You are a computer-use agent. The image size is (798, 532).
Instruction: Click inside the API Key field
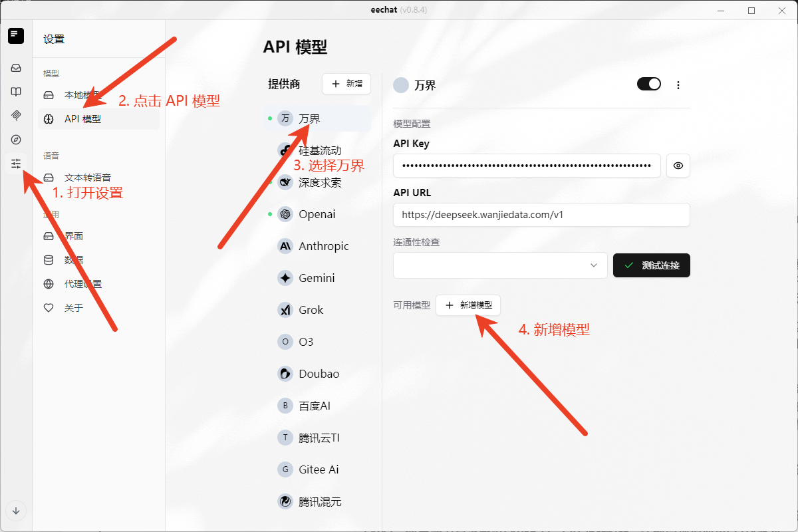[x=527, y=166]
